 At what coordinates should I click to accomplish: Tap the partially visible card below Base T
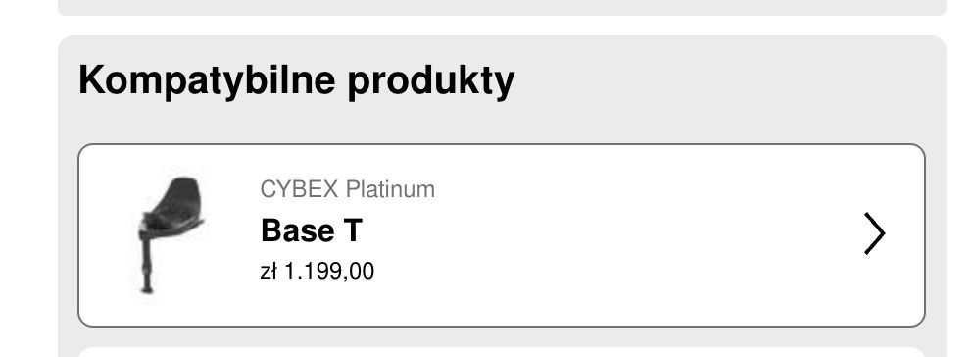tap(501, 352)
